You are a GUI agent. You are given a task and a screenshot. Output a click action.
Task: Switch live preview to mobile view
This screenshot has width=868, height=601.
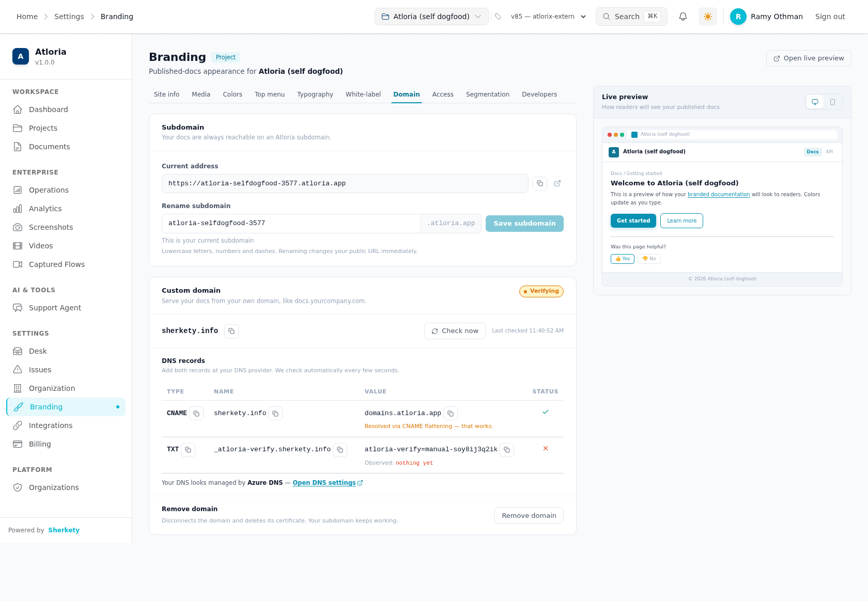[x=832, y=102]
